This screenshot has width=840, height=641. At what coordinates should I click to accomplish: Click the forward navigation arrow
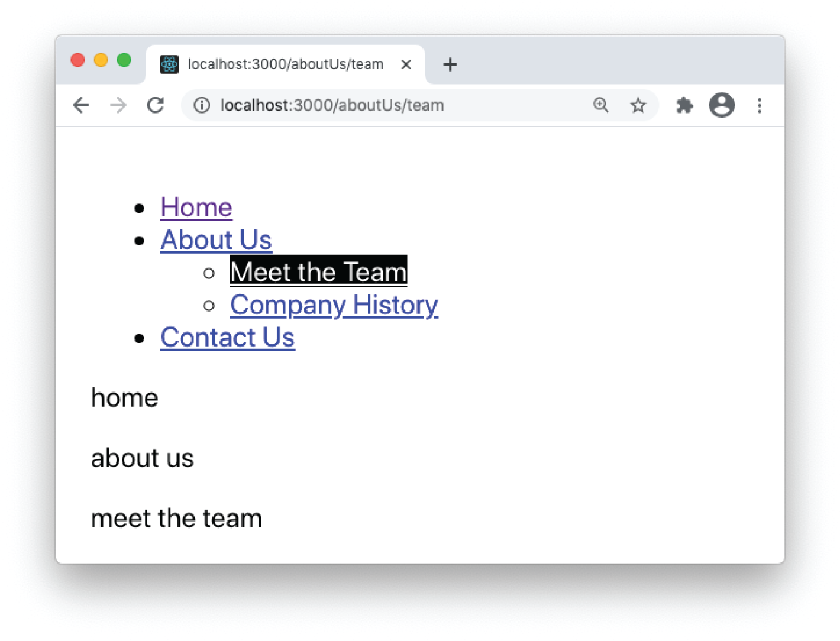(x=118, y=105)
